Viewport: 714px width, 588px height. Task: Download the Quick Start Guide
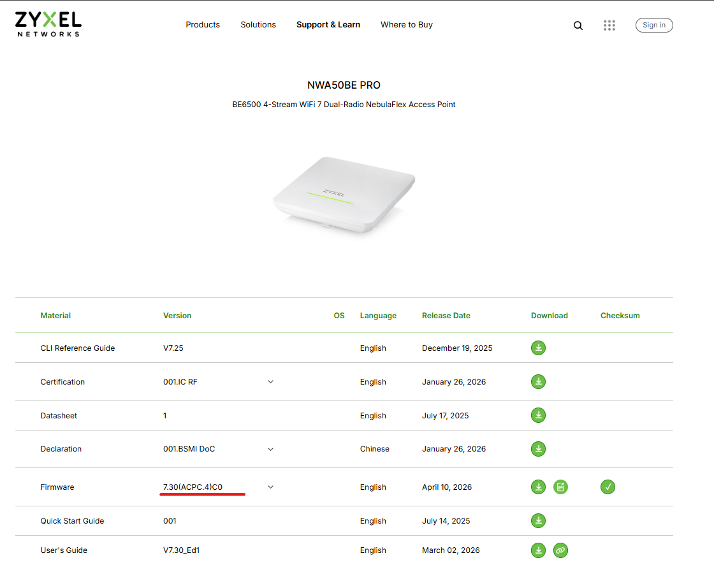coord(538,520)
